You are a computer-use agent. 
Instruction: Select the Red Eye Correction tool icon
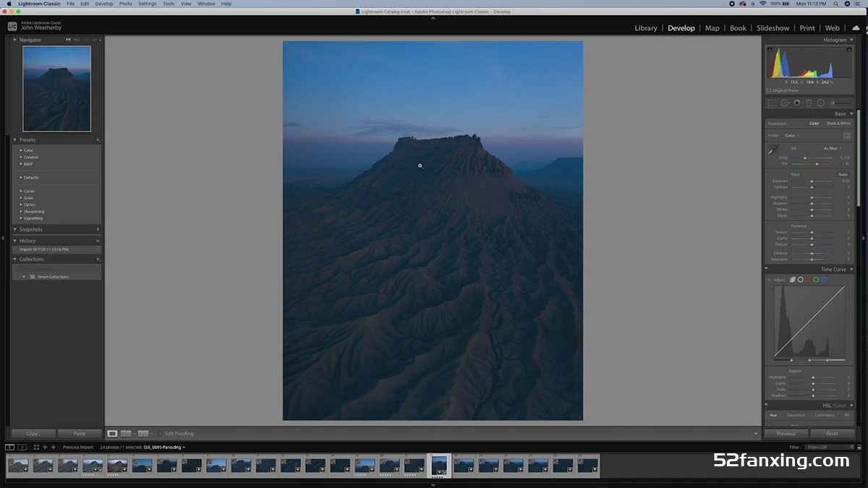[x=796, y=103]
